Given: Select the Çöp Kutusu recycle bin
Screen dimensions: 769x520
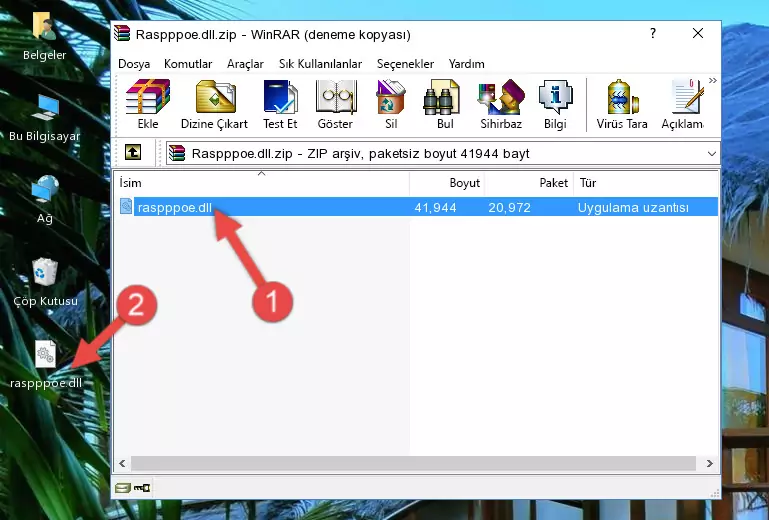Looking at the screenshot, I should tap(45, 282).
